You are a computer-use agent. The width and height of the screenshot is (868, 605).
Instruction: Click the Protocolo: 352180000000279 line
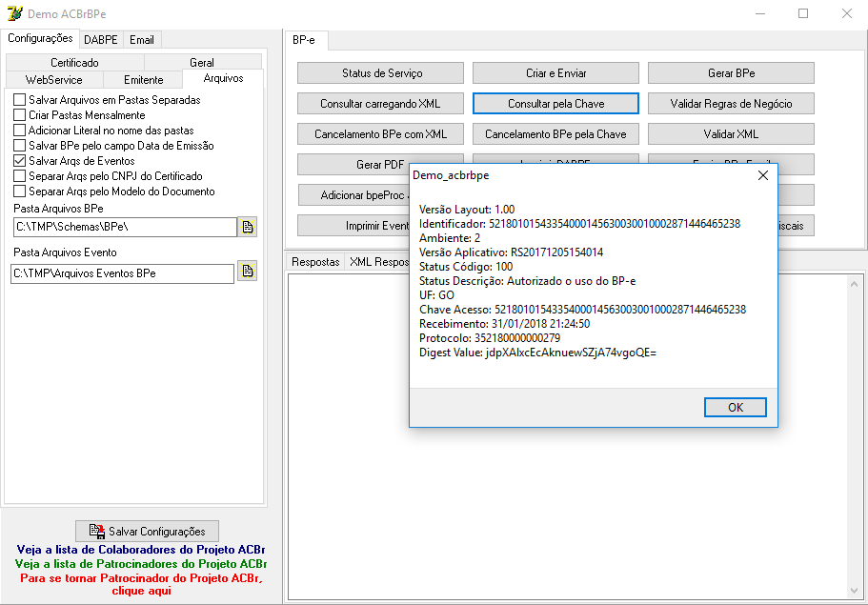490,338
